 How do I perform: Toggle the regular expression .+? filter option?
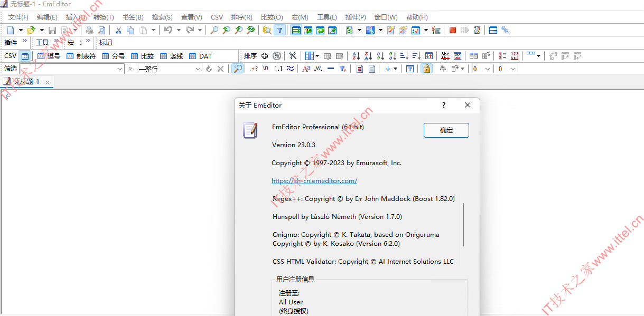(254, 69)
